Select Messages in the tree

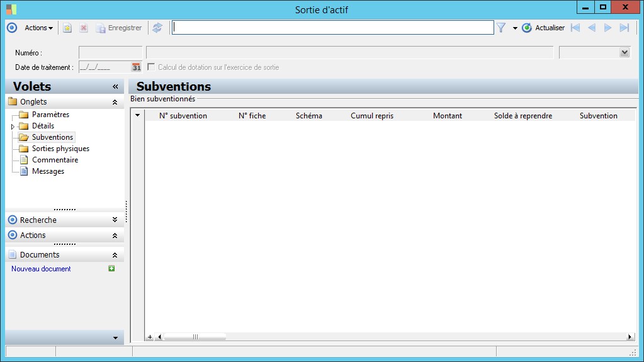(x=48, y=171)
